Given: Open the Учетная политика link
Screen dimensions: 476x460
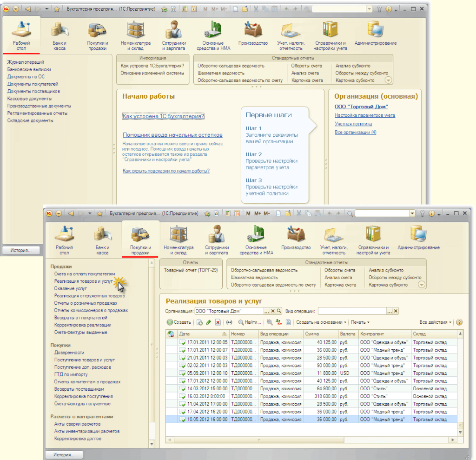Looking at the screenshot, I should click(x=353, y=124).
